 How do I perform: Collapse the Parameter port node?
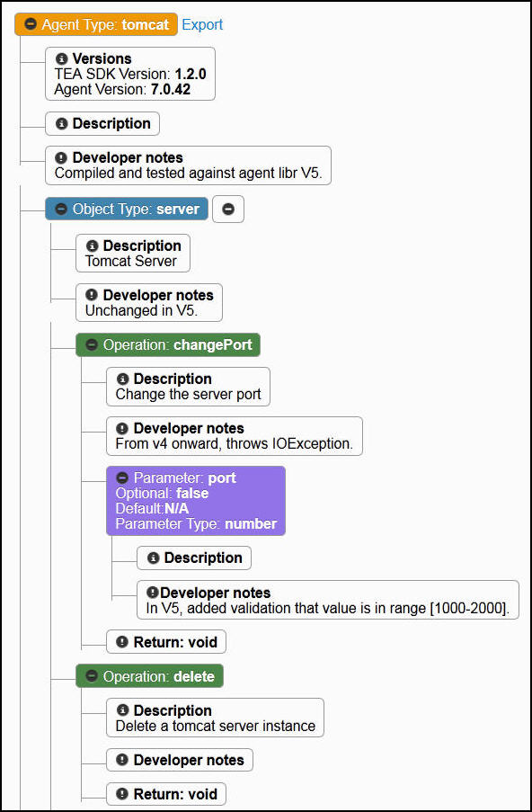122,477
